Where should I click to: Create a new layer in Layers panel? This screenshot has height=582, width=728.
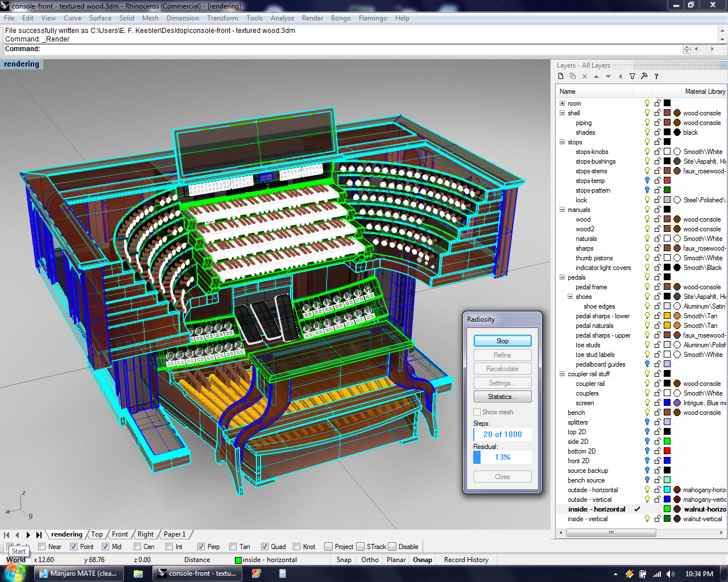pos(561,76)
